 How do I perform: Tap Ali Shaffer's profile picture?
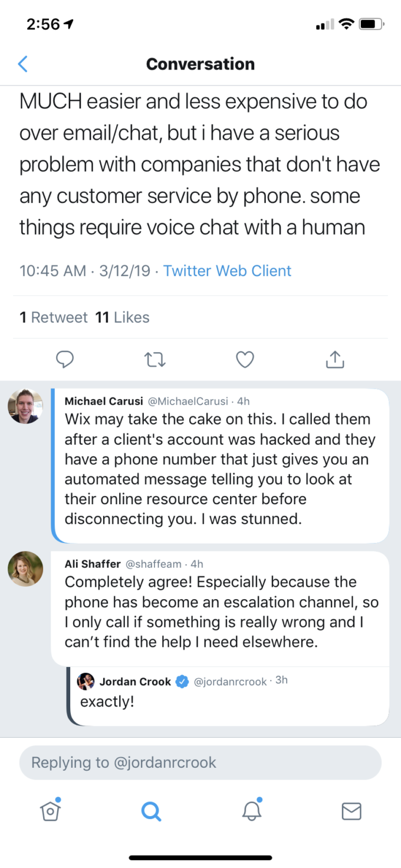tap(25, 569)
